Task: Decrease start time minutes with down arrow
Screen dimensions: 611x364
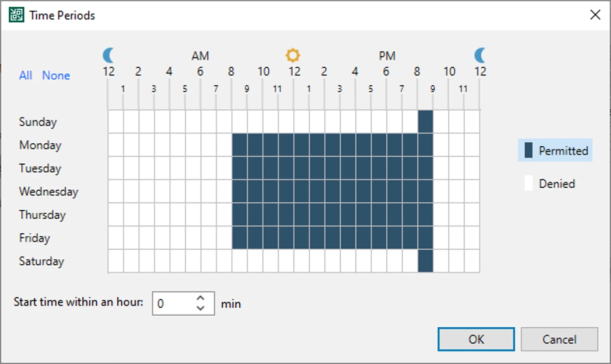Action: pyautogui.click(x=201, y=308)
